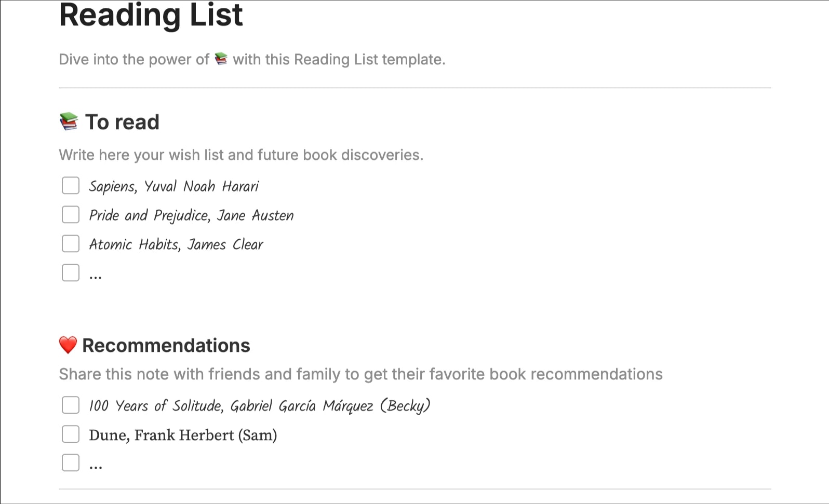
Task: Toggle the last empty checkbox under Recommendations
Action: 71,462
